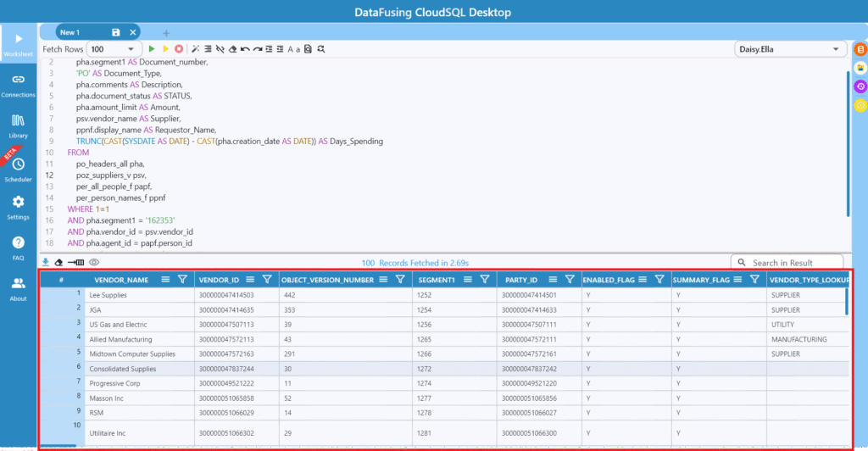868x451 pixels.
Task: Stop execution with the red stop icon
Action: tap(179, 49)
